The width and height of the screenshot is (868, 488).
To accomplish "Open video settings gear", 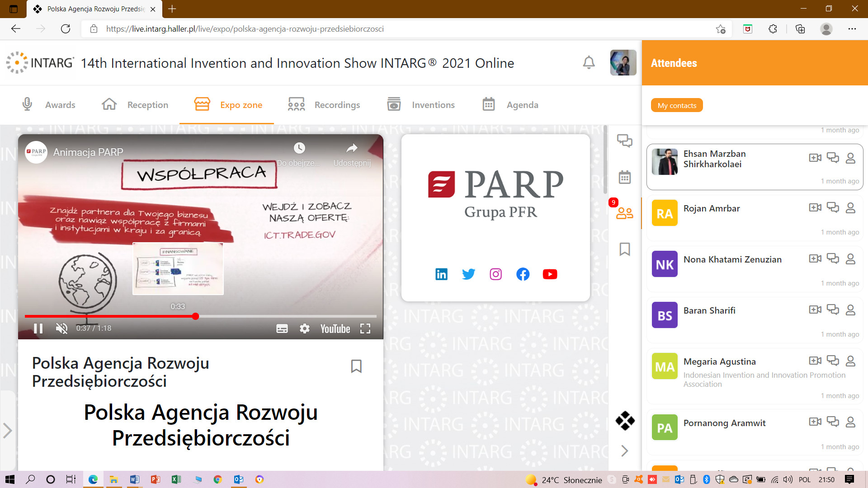I will [305, 328].
